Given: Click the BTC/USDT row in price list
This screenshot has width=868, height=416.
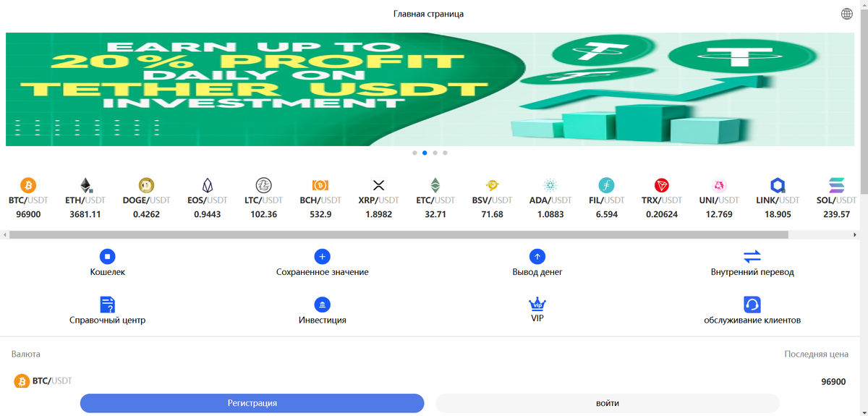Looking at the screenshot, I should coord(430,381).
